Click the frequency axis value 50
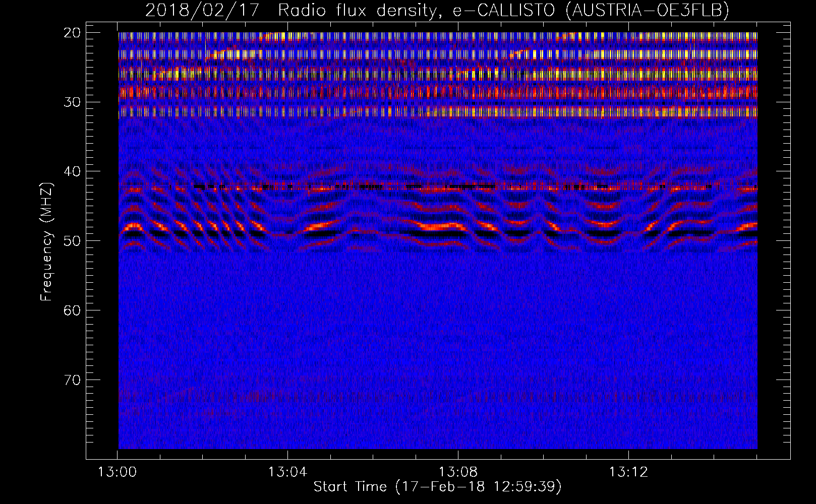816x504 pixels. 73,241
